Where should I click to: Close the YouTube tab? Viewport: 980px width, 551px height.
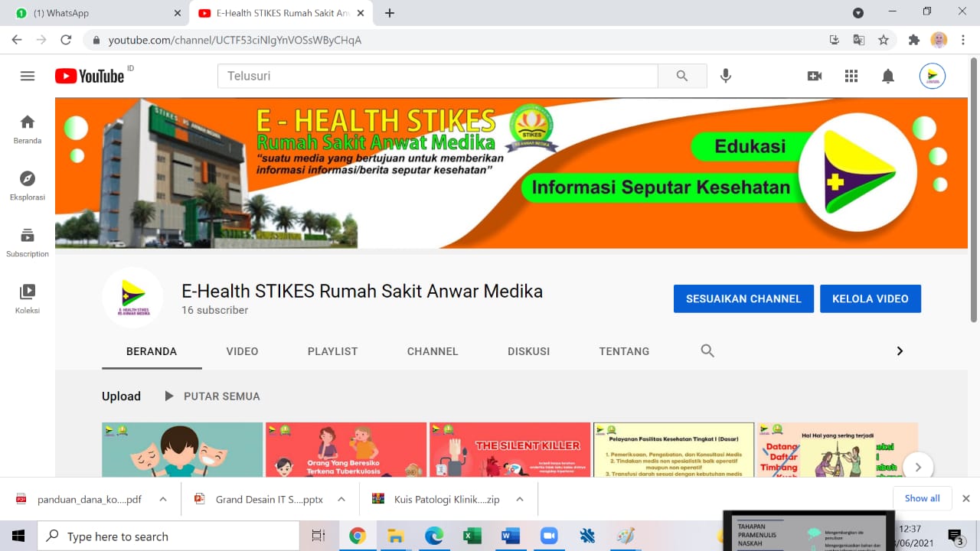click(361, 13)
